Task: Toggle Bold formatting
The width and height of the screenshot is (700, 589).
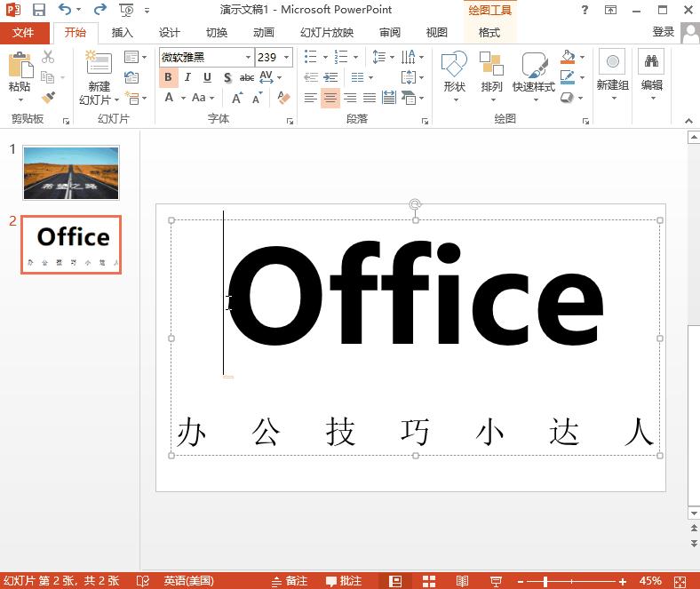Action: (168, 77)
